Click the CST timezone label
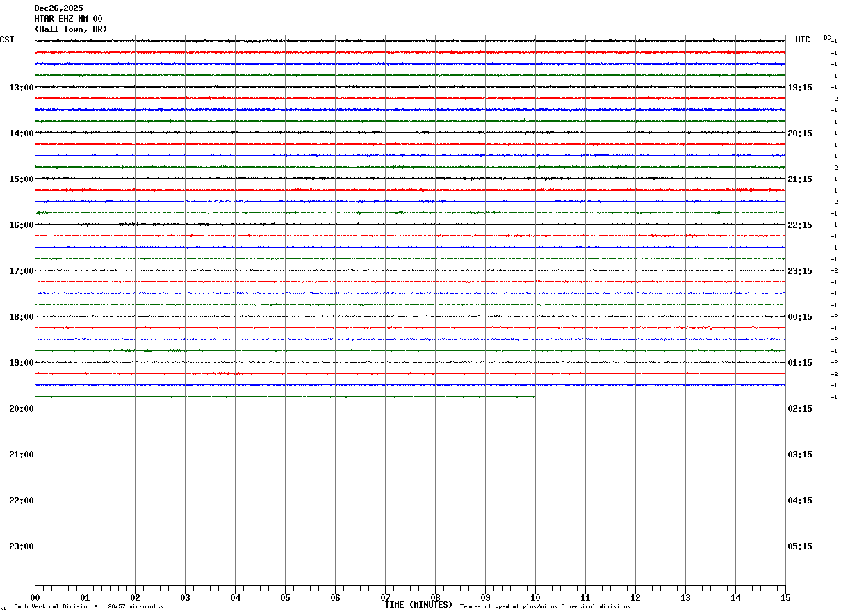Viewport: 841px width, 616px height. click(x=7, y=40)
